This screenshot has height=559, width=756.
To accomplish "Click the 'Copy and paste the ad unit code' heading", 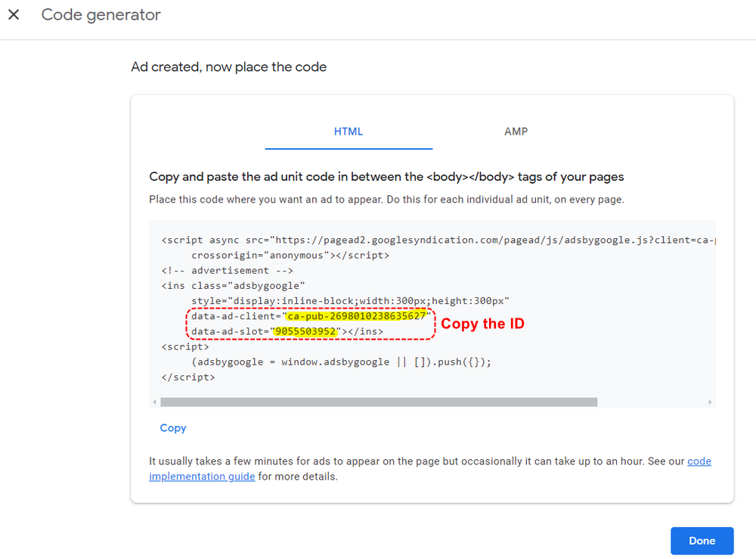I will pyautogui.click(x=386, y=177).
